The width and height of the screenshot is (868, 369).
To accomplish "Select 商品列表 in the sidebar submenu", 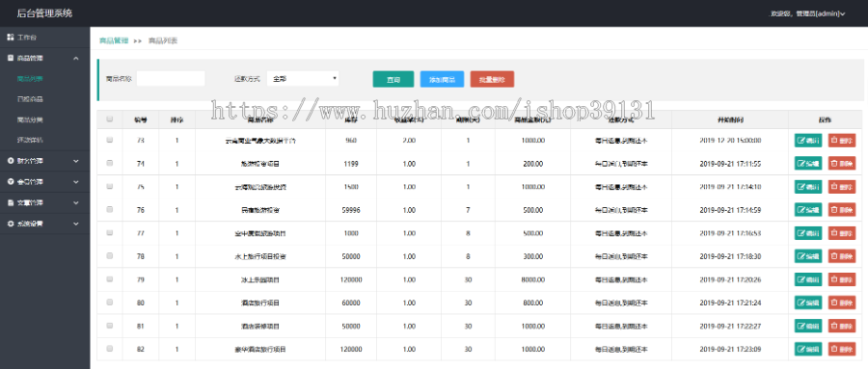I will (30, 79).
